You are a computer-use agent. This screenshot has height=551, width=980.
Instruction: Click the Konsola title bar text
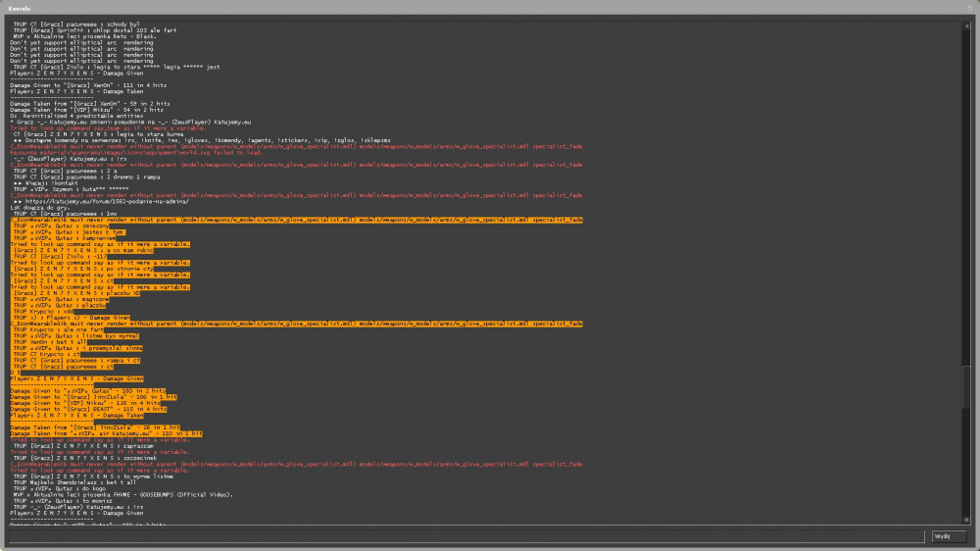pos(20,9)
